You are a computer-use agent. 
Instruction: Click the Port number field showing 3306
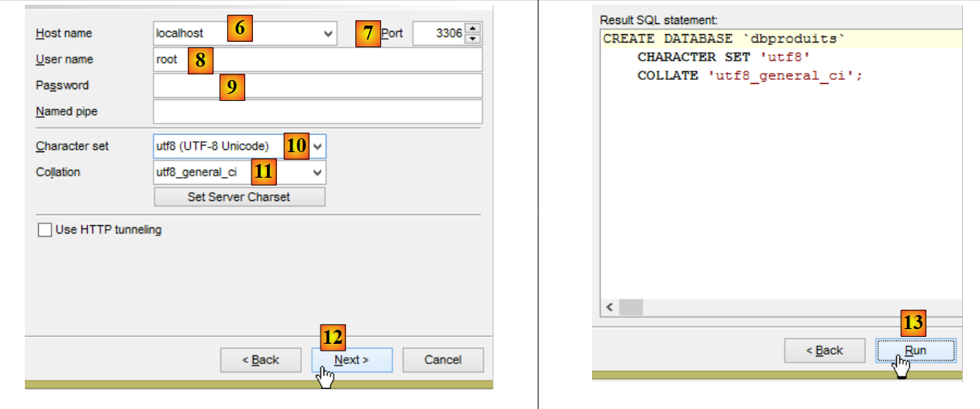[439, 33]
